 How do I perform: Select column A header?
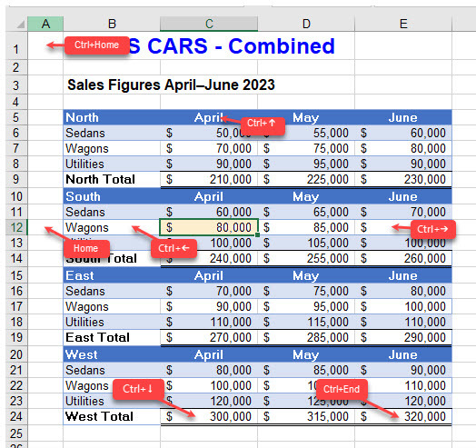tap(45, 24)
